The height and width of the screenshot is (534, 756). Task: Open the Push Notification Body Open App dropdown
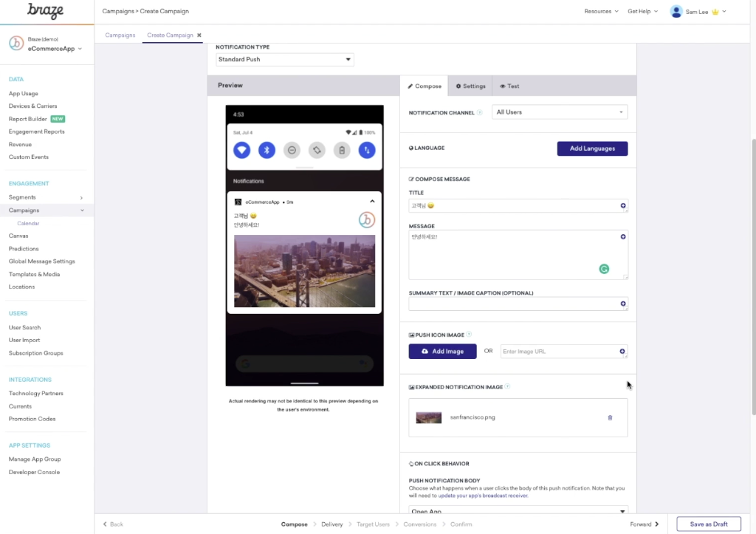click(518, 510)
